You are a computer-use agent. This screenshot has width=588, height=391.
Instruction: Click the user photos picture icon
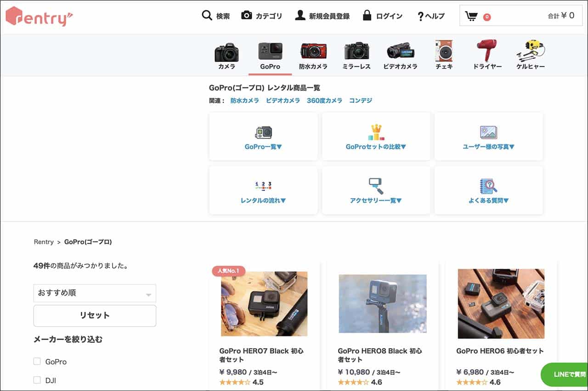pos(488,133)
